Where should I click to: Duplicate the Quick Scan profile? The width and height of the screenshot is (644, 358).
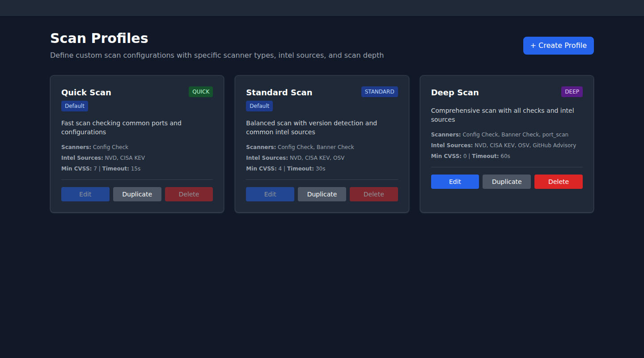point(137,194)
